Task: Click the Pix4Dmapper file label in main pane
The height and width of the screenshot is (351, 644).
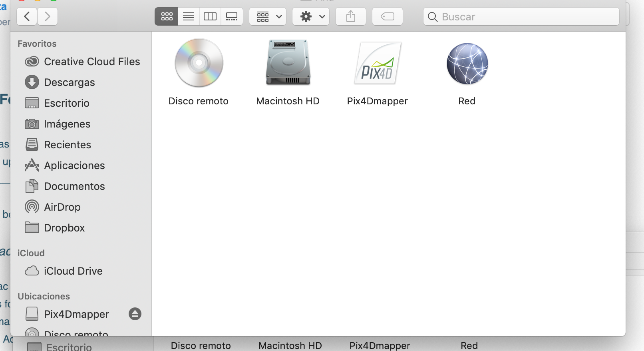Action: pyautogui.click(x=378, y=101)
